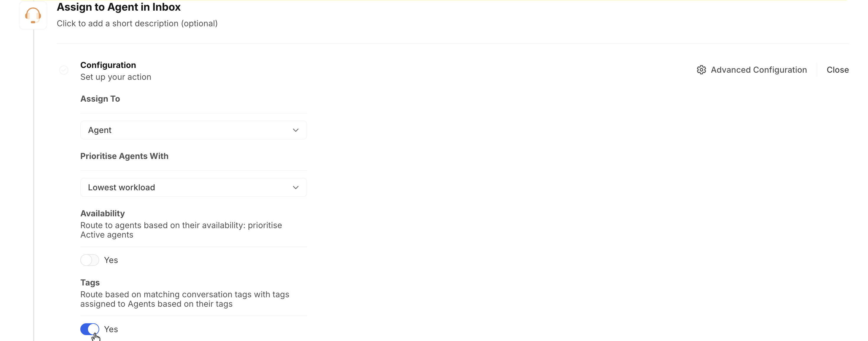Turn off the Tags routing toggle
The height and width of the screenshot is (341, 868).
[90, 329]
